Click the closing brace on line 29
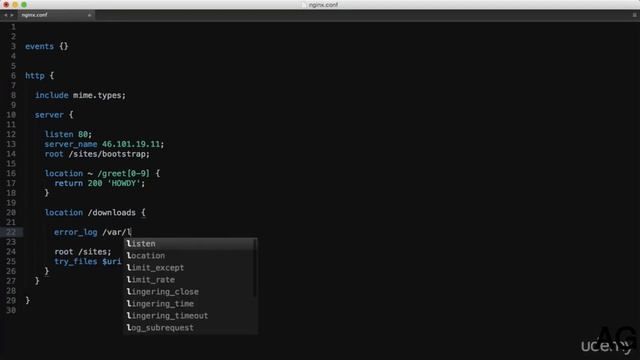The width and height of the screenshot is (640, 360). point(27,300)
